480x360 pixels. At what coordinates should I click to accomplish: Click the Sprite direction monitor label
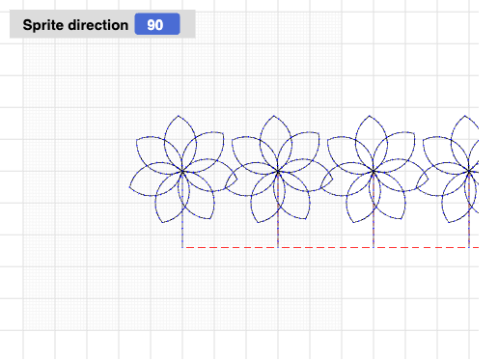click(75, 25)
